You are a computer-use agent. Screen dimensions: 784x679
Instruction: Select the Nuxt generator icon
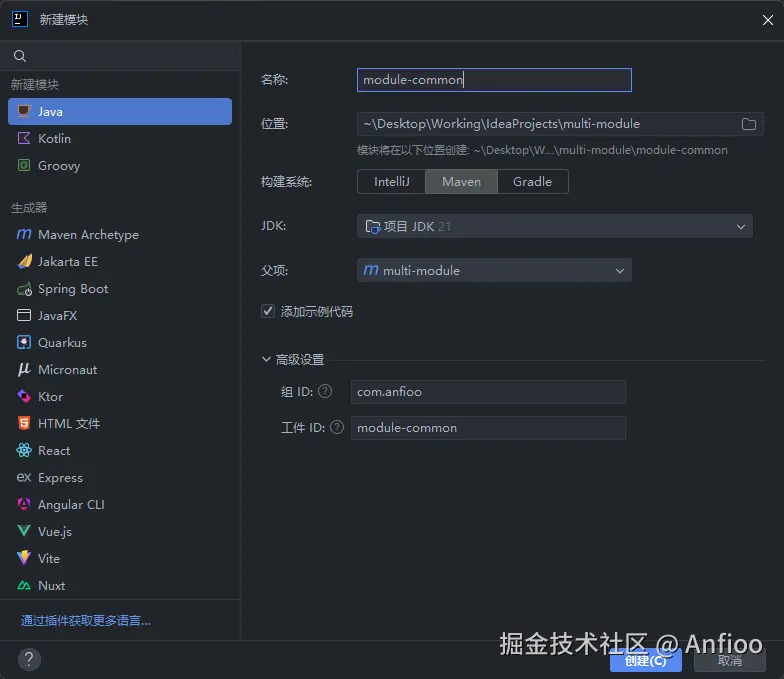[x=24, y=586]
